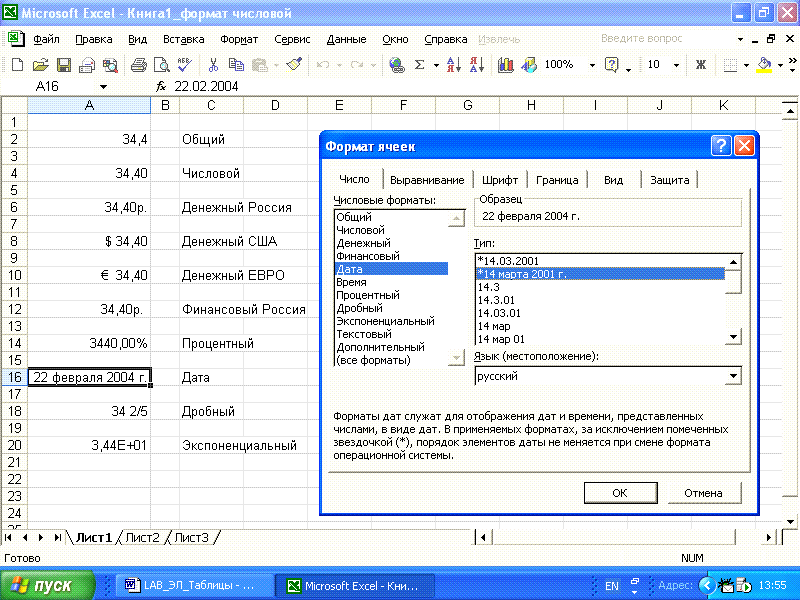Open the Данные menu
The image size is (800, 600).
346,39
